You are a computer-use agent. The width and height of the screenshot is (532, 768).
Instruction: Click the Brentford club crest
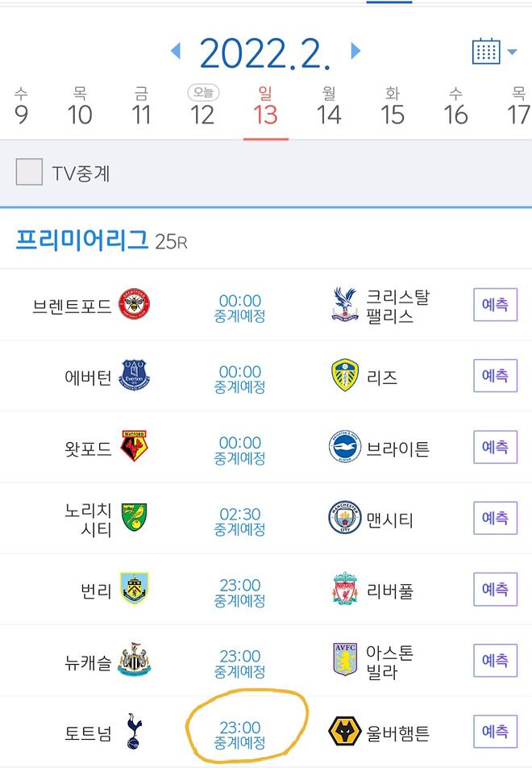(134, 305)
